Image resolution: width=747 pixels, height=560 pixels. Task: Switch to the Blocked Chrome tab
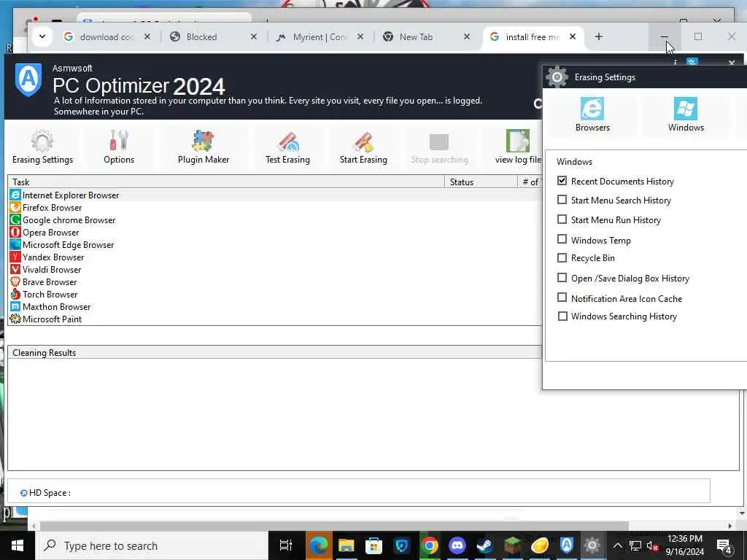click(x=214, y=36)
